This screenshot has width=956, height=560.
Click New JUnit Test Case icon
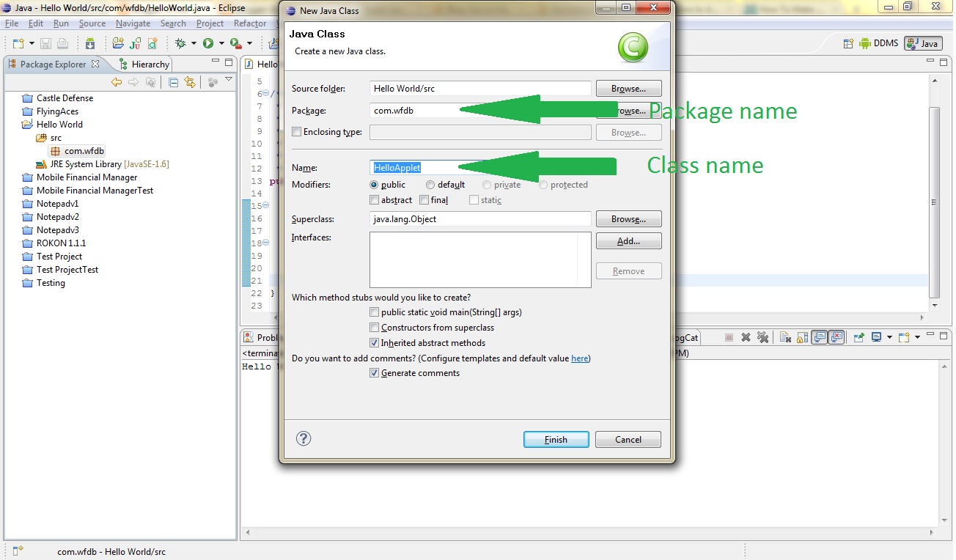pos(136,44)
